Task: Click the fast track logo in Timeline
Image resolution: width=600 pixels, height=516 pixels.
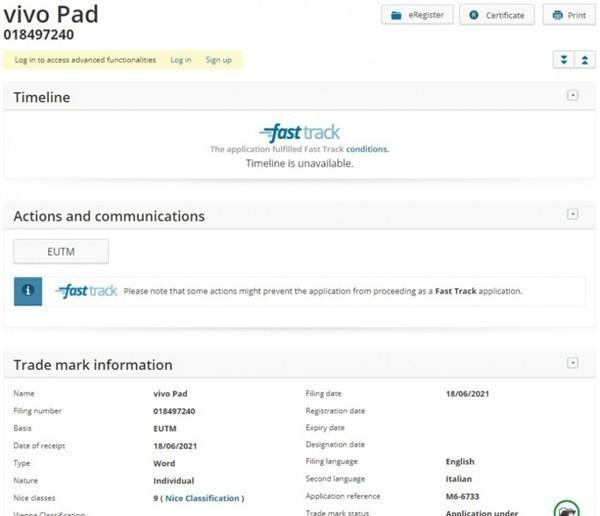Action: coord(299,132)
